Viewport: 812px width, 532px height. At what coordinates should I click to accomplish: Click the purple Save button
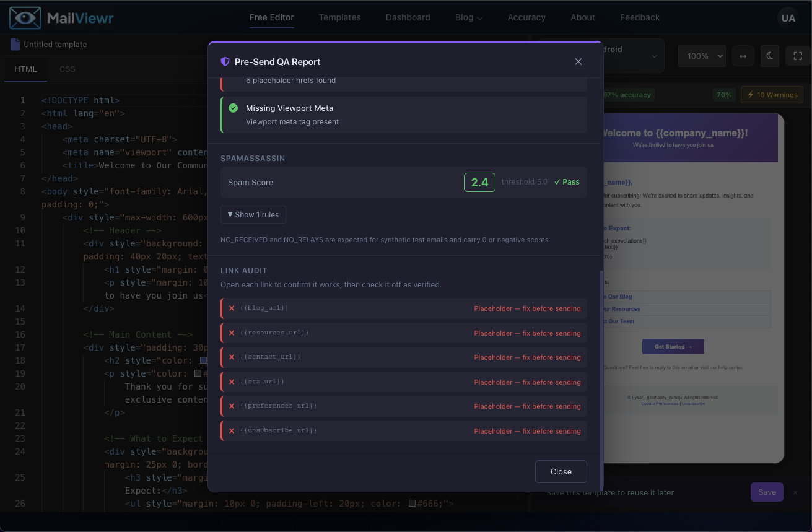point(767,492)
